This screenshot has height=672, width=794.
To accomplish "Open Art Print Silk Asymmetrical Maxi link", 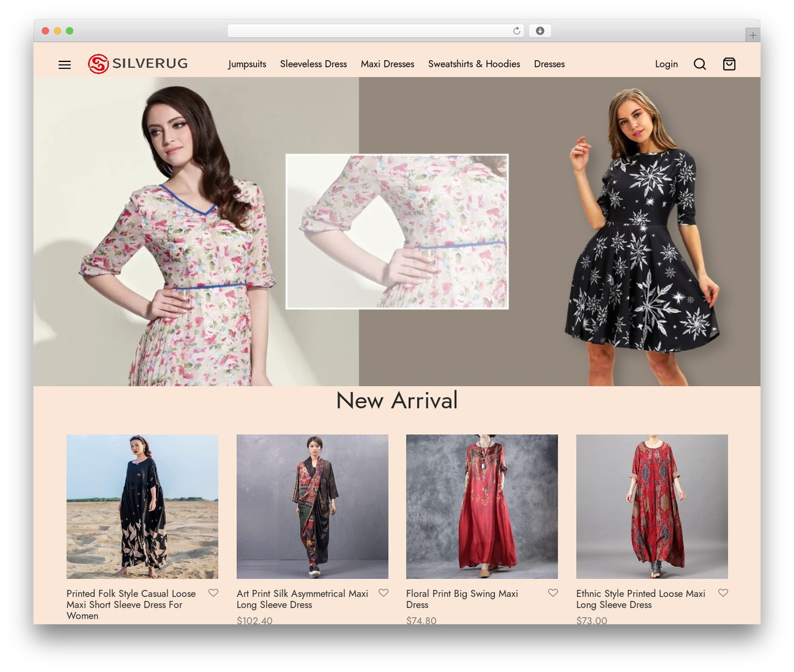I will [302, 599].
